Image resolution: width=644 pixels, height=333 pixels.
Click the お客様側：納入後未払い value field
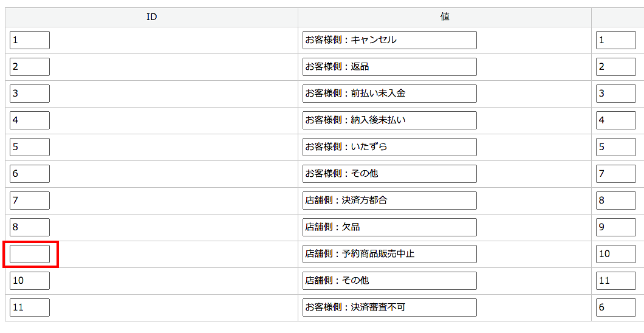[x=389, y=120]
